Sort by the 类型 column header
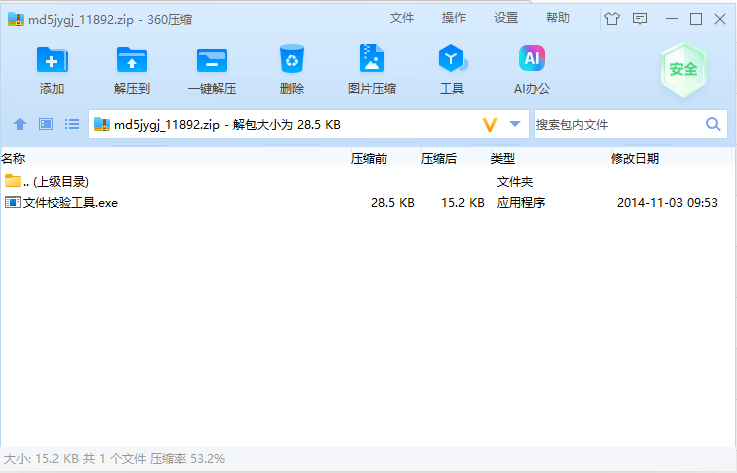 [503, 159]
